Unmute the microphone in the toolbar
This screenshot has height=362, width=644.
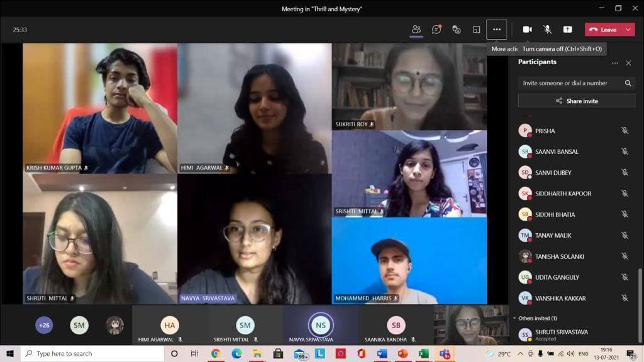click(x=547, y=30)
